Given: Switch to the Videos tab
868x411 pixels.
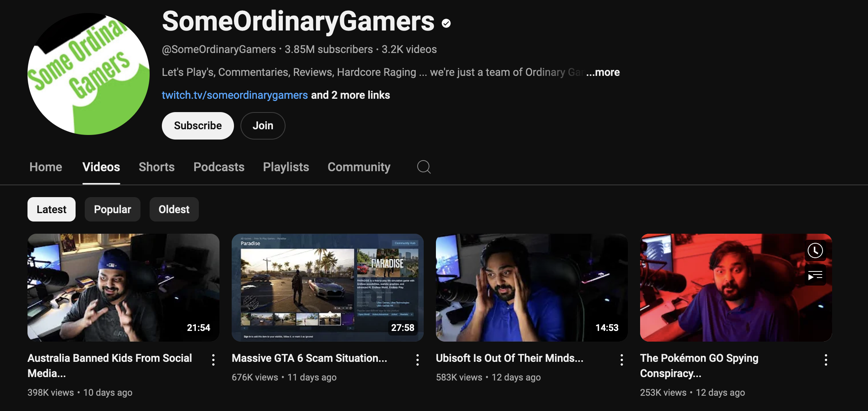Looking at the screenshot, I should click(x=101, y=167).
